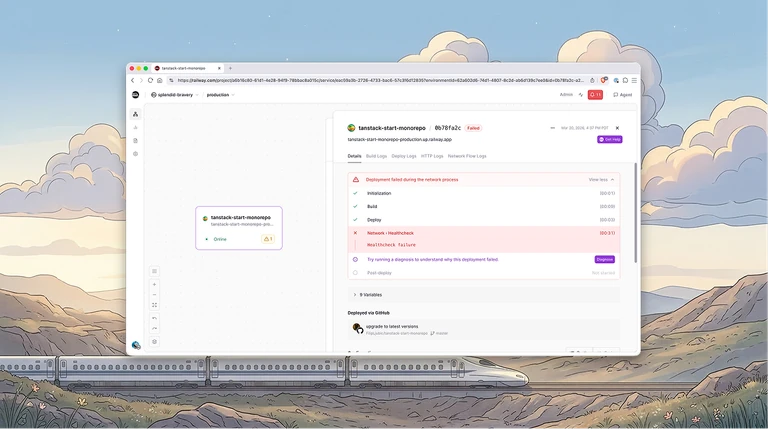The height and width of the screenshot is (429, 768).
Task: Open tanstack-start-monorepo-production.up.railway.app link
Action: click(x=400, y=140)
